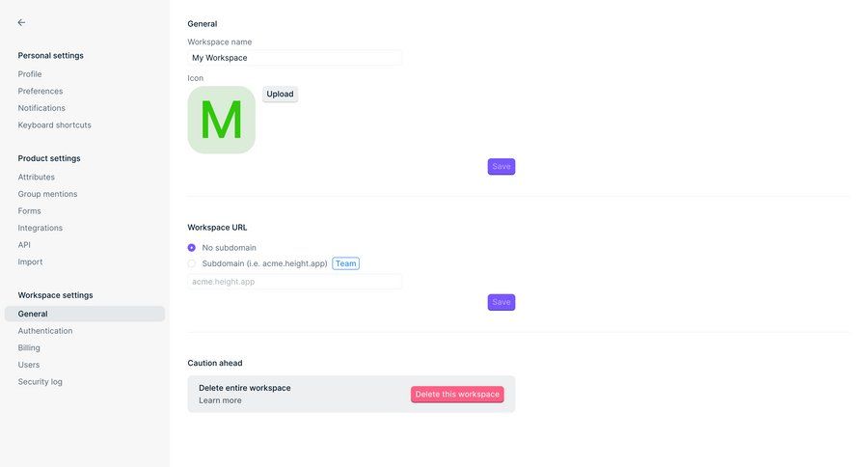Open Notifications settings

click(41, 108)
